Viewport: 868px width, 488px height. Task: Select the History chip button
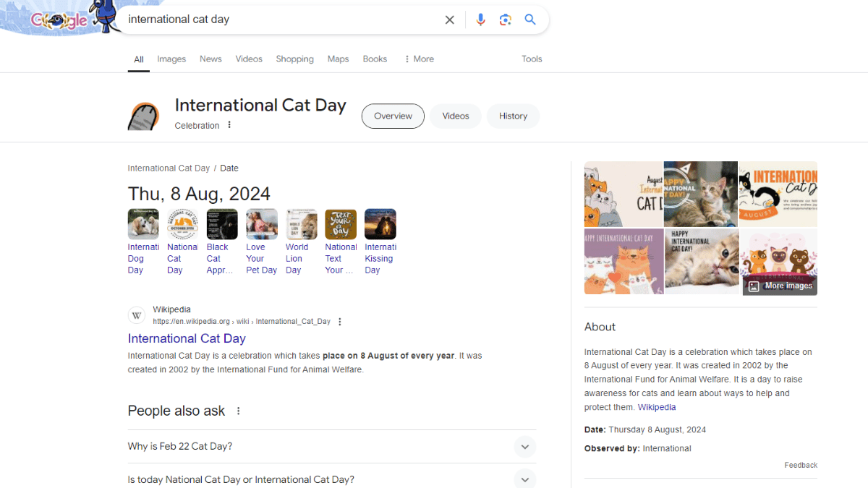pos(513,116)
